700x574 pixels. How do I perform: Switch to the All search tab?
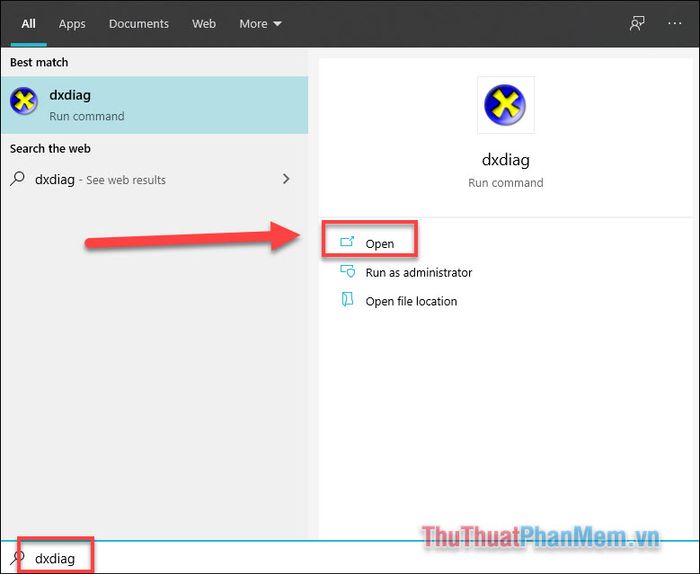tap(29, 24)
